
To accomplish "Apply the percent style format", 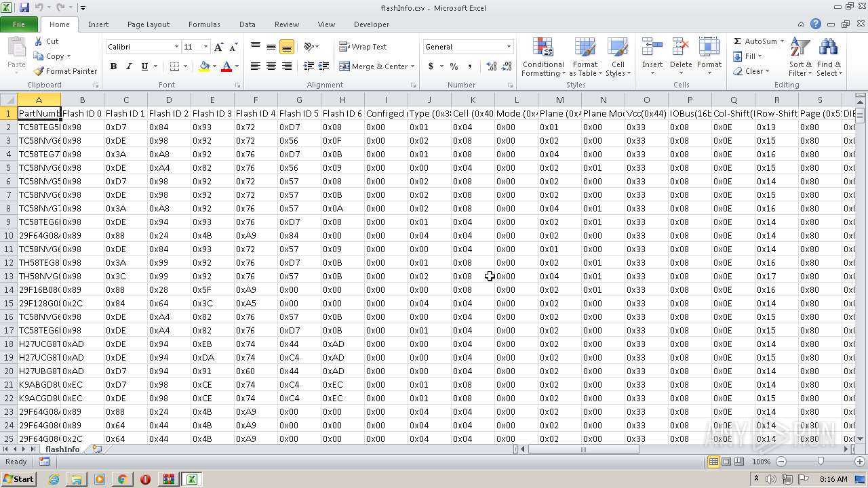I will pyautogui.click(x=454, y=66).
